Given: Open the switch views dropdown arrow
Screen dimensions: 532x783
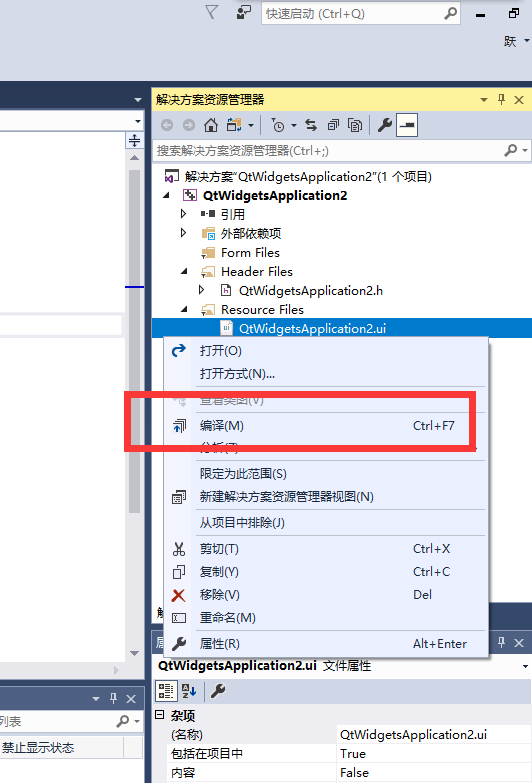Looking at the screenshot, I should tap(251, 125).
